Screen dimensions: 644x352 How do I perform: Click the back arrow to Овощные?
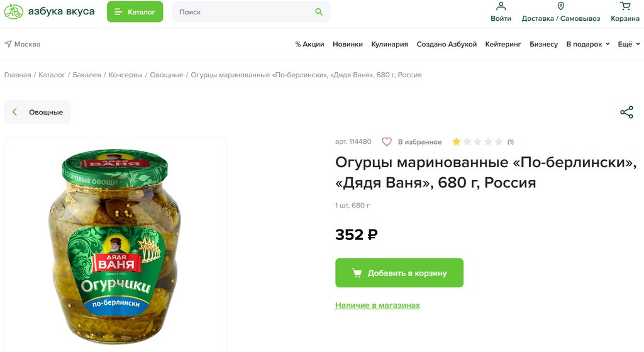click(x=15, y=113)
